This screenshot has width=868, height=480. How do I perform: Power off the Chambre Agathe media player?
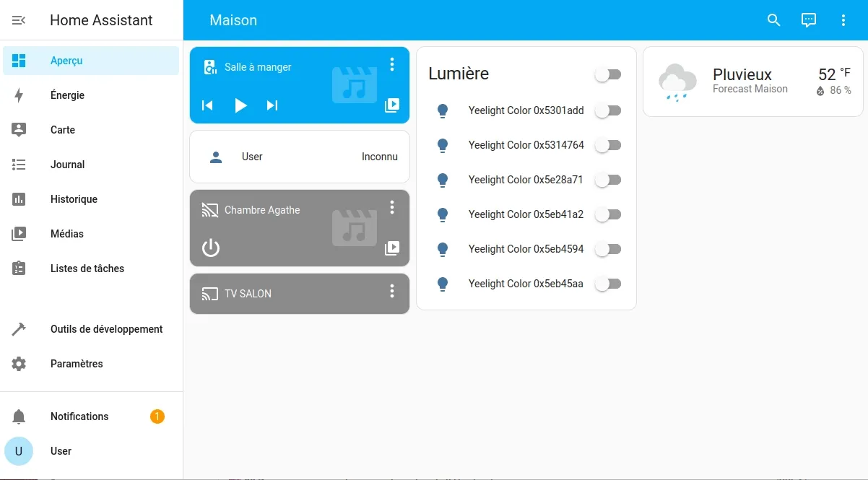click(210, 247)
